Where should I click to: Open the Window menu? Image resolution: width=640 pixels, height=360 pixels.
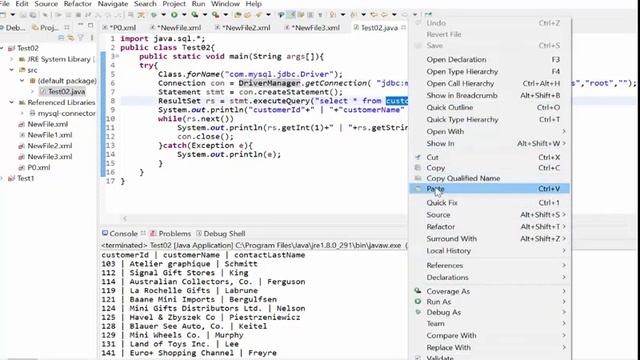(x=225, y=4)
